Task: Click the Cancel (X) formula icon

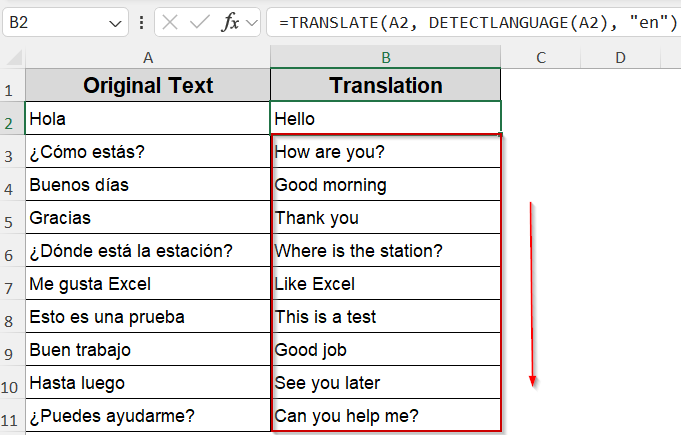Action: (x=170, y=22)
